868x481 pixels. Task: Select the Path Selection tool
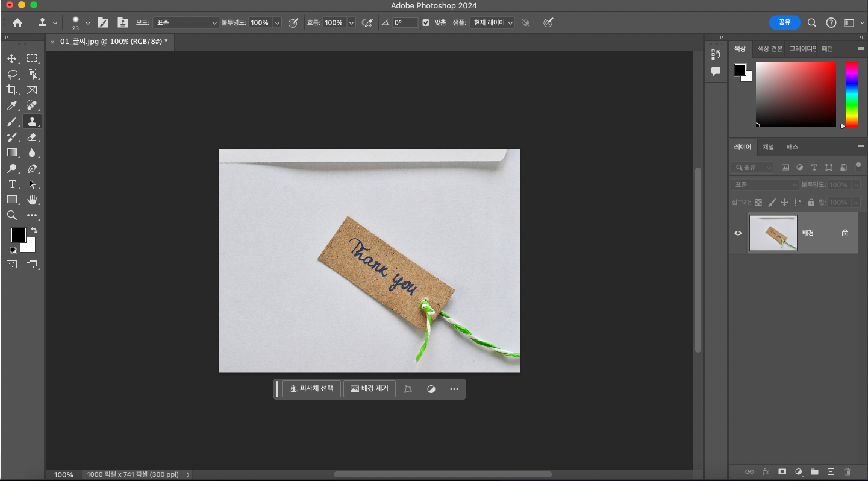point(32,184)
